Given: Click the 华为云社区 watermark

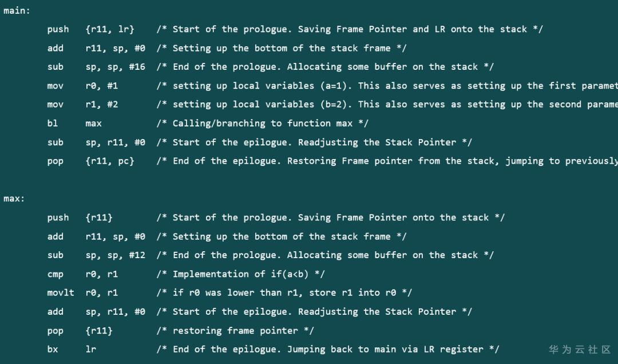Looking at the screenshot, I should point(580,349).
